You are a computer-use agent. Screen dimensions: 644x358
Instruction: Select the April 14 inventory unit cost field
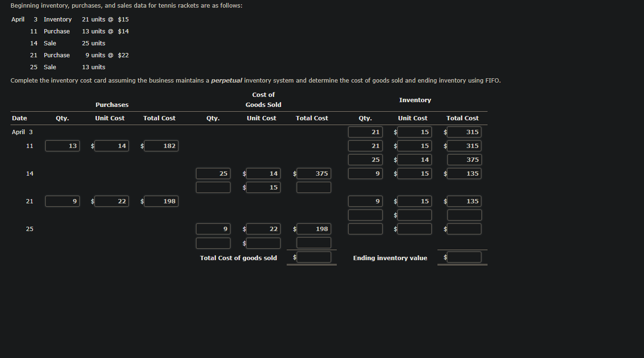(x=415, y=174)
